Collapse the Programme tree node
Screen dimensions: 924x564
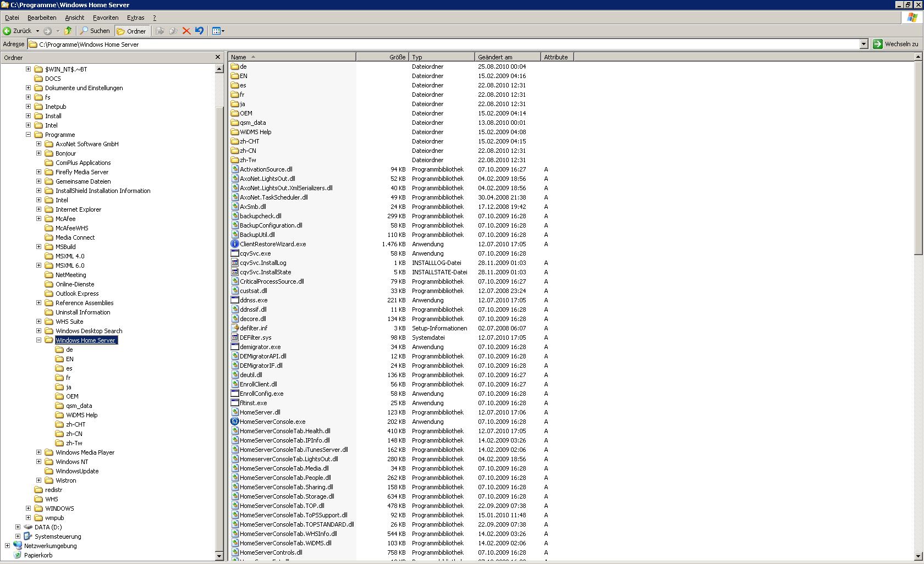(x=28, y=135)
